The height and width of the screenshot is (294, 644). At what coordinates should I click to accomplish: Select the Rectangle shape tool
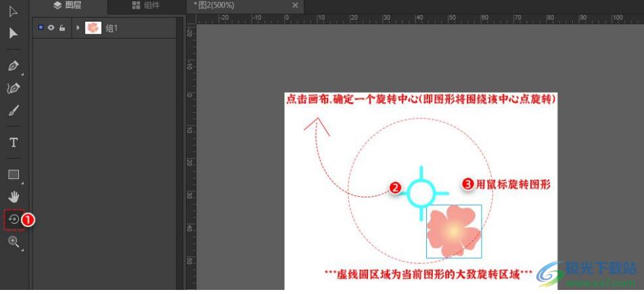point(14,174)
